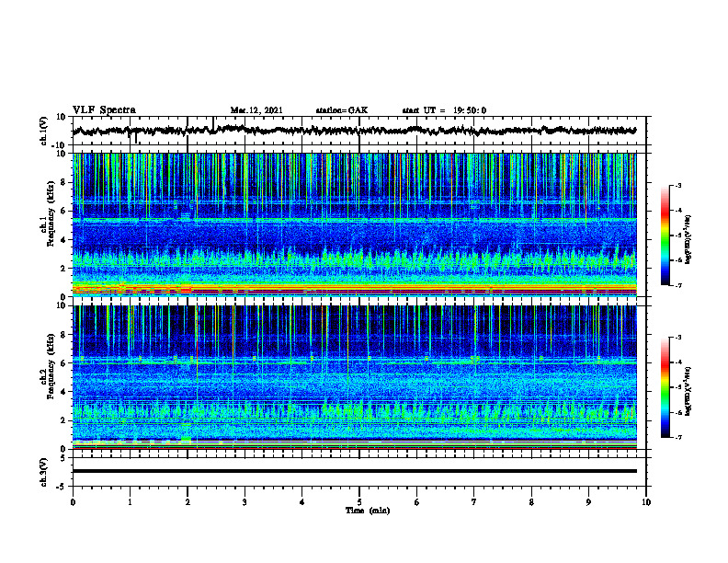The height and width of the screenshot is (563, 728).
Task: Click the ch.1 color bar log(PSD) unit label
Action: pos(688,240)
